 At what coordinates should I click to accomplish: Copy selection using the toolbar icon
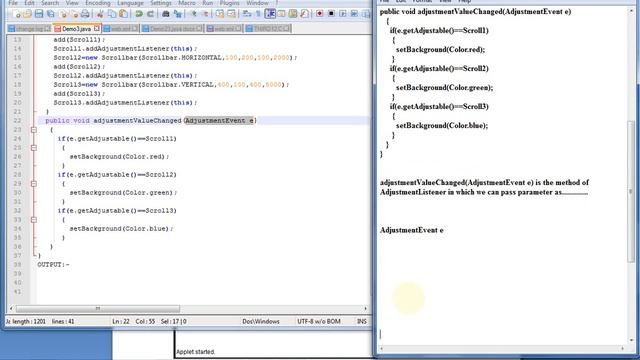111,14
